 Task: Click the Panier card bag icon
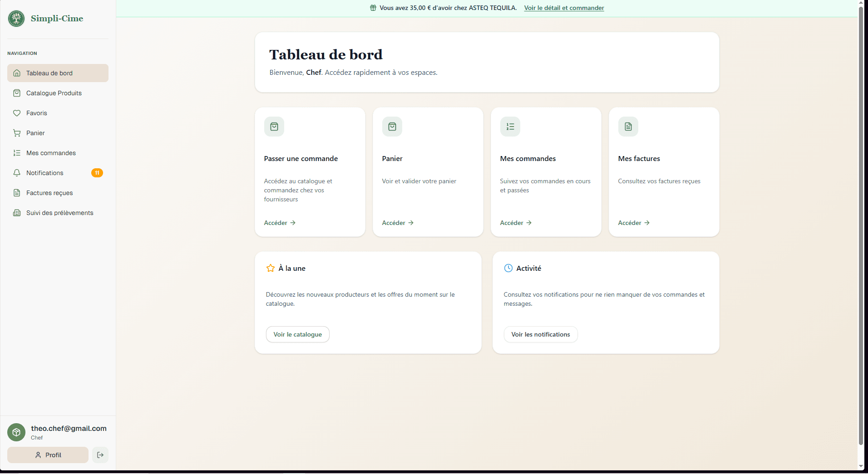click(x=392, y=127)
